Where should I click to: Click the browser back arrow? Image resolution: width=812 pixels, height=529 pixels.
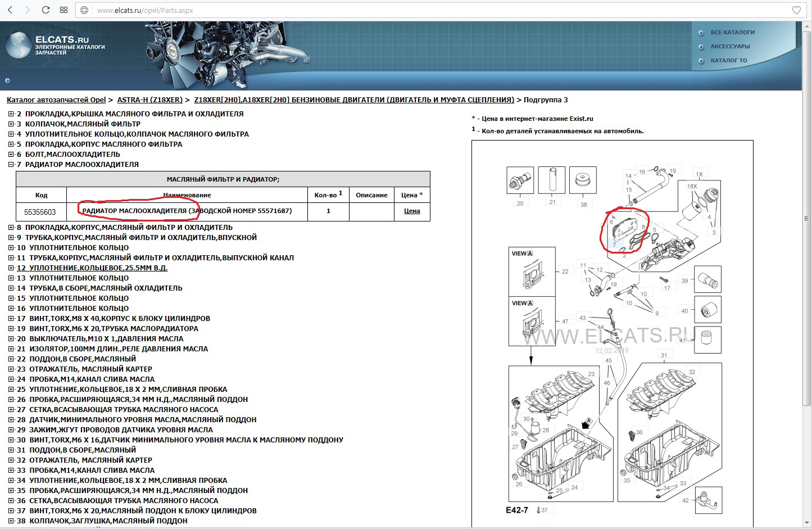pos(10,10)
